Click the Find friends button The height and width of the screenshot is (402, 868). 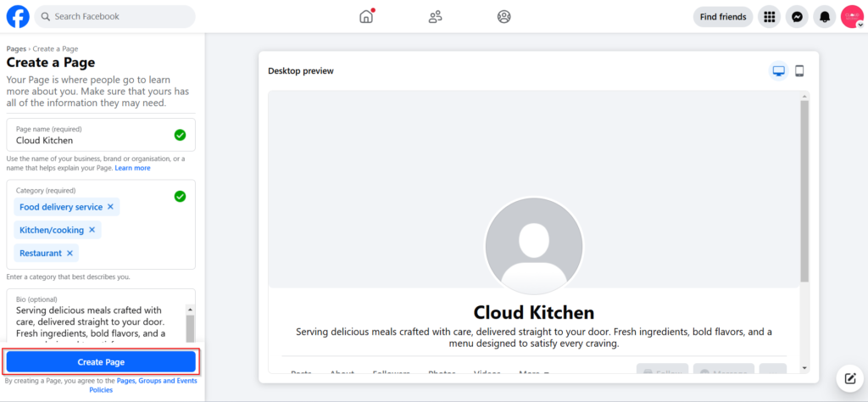pos(723,17)
